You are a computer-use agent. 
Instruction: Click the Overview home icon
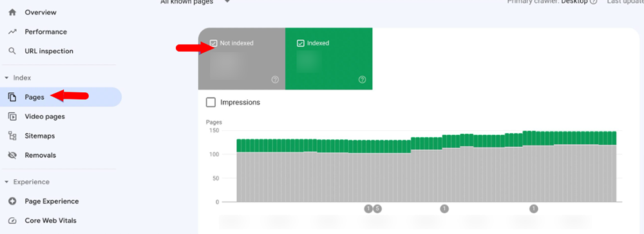point(12,12)
